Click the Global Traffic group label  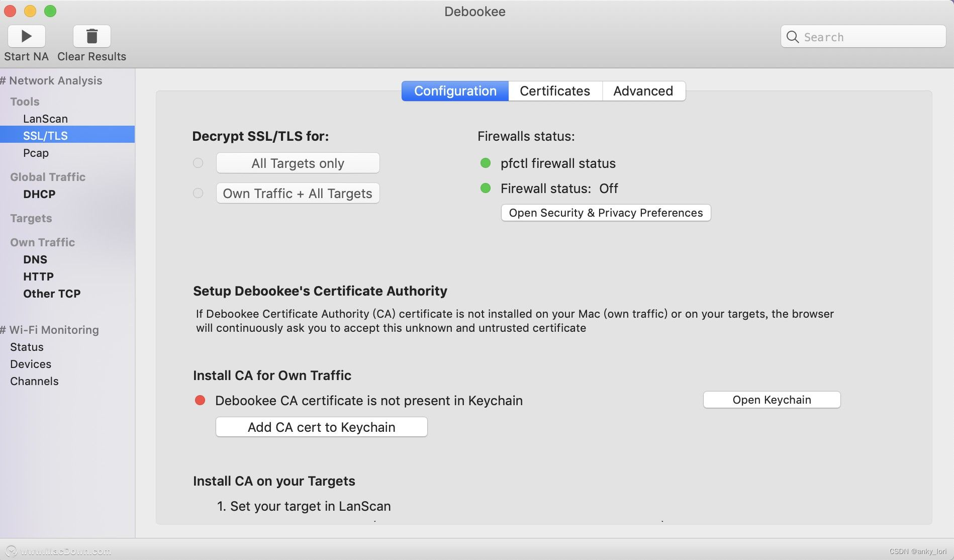click(x=48, y=177)
